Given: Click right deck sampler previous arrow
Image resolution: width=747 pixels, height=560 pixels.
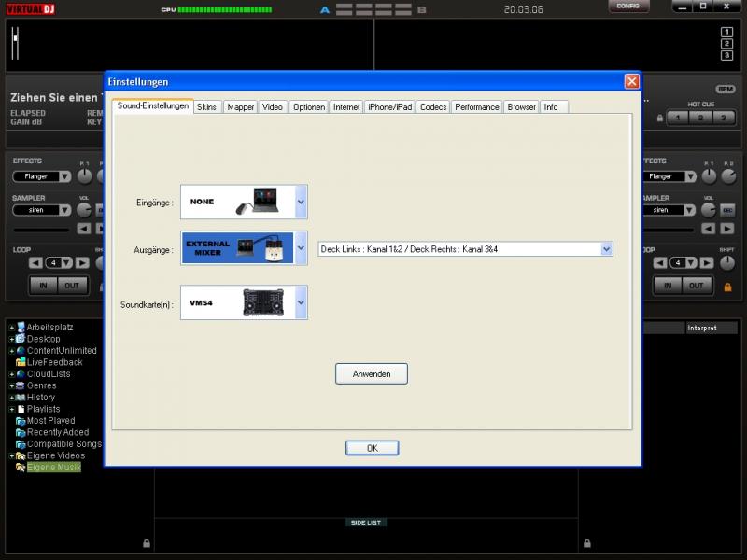Looking at the screenshot, I should tap(709, 229).
